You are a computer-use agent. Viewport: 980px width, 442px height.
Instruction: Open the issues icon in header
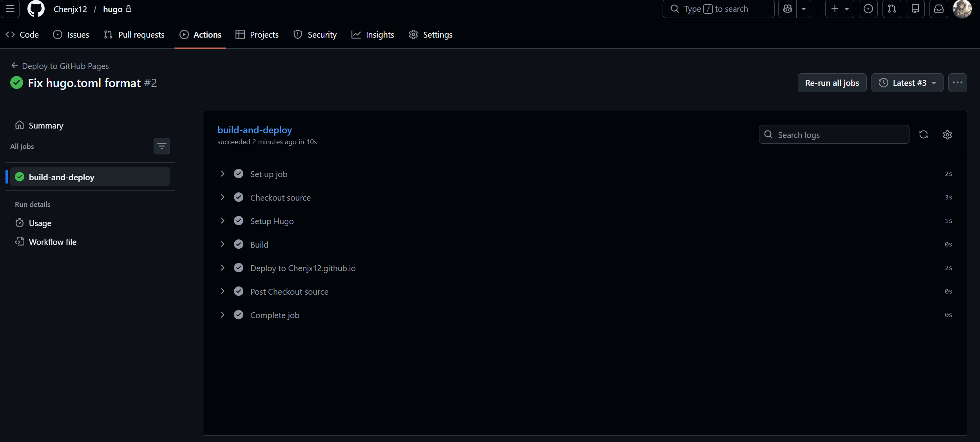click(868, 9)
